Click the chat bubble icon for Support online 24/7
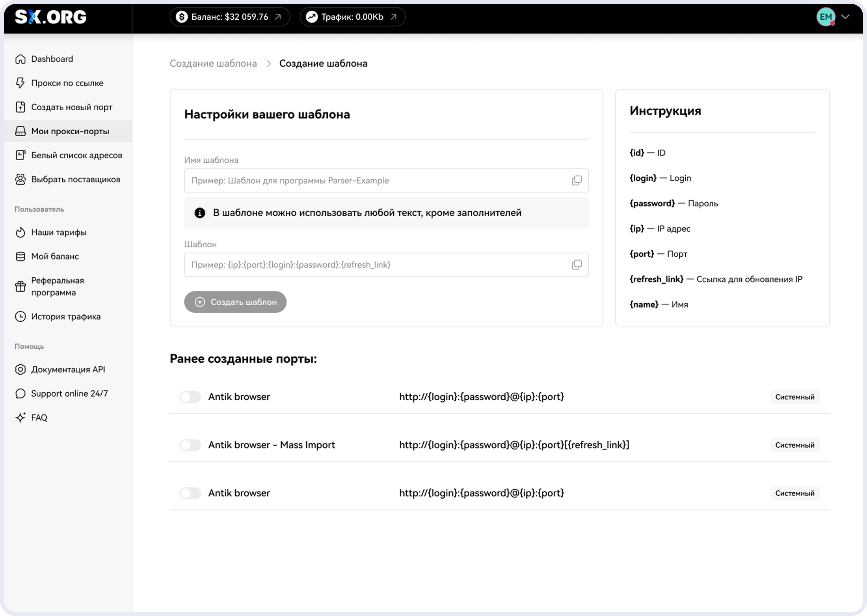867x616 pixels. pos(20,393)
